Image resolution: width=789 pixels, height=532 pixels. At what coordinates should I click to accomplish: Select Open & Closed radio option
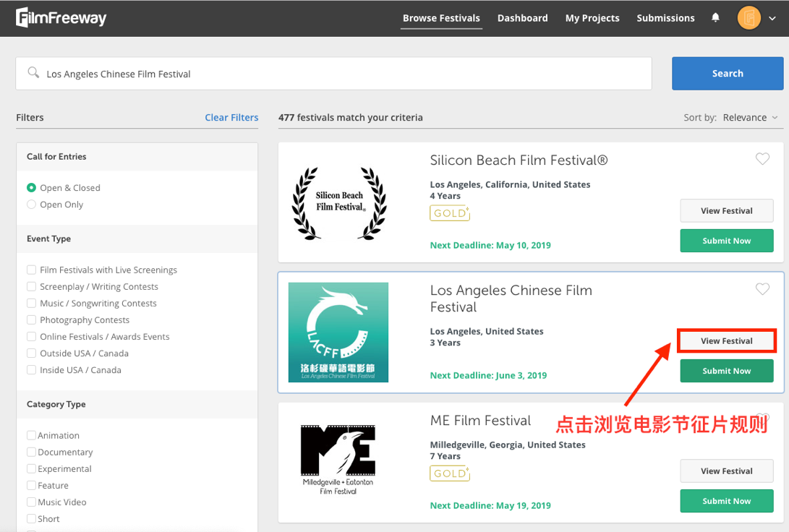[x=31, y=187]
